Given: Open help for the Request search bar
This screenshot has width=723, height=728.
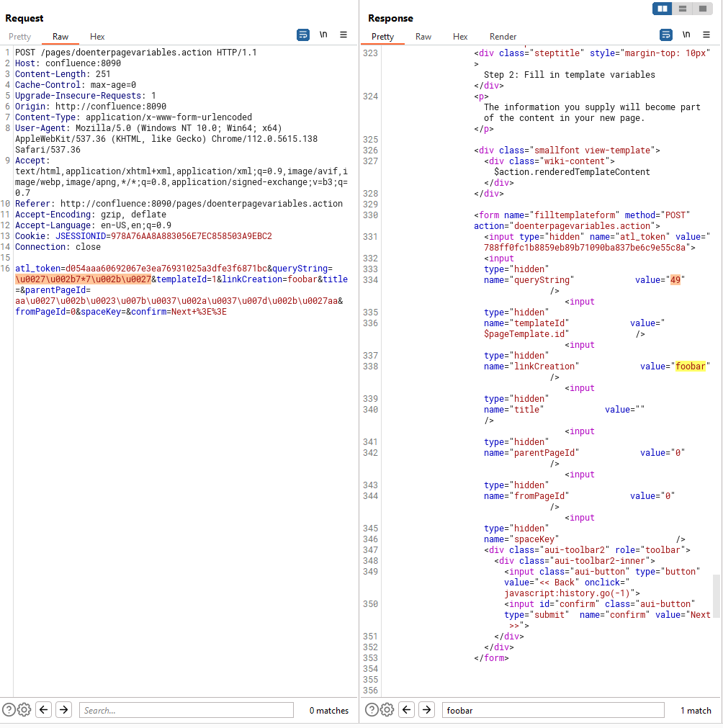Looking at the screenshot, I should (x=9, y=710).
